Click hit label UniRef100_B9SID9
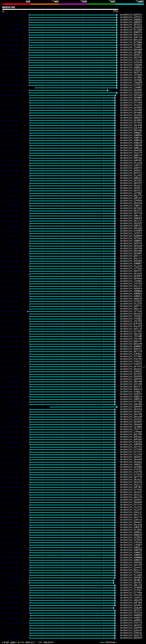 coord(131,40)
